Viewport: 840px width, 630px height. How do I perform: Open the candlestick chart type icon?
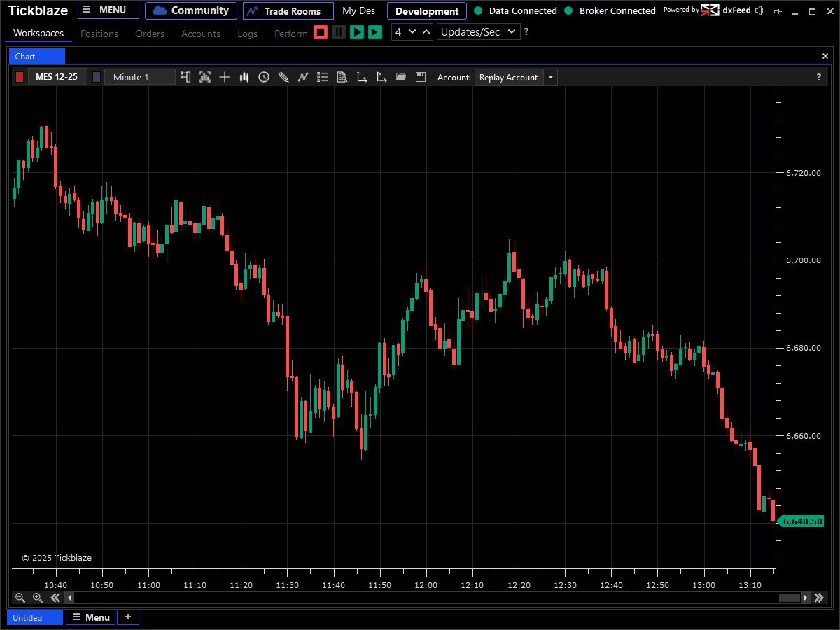coord(244,77)
